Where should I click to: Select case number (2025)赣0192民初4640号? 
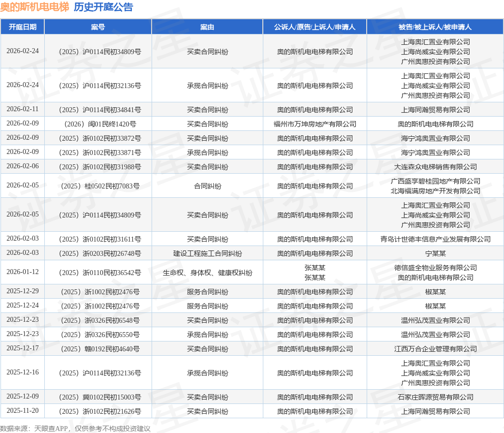pyautogui.click(x=100, y=349)
